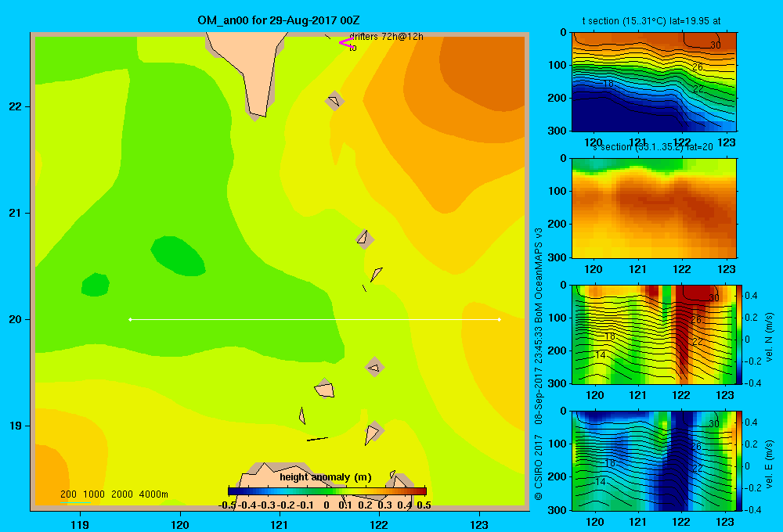Click the '14' contour label in the vel. N panel
Viewport: 783px width, 532px height.
(x=601, y=355)
